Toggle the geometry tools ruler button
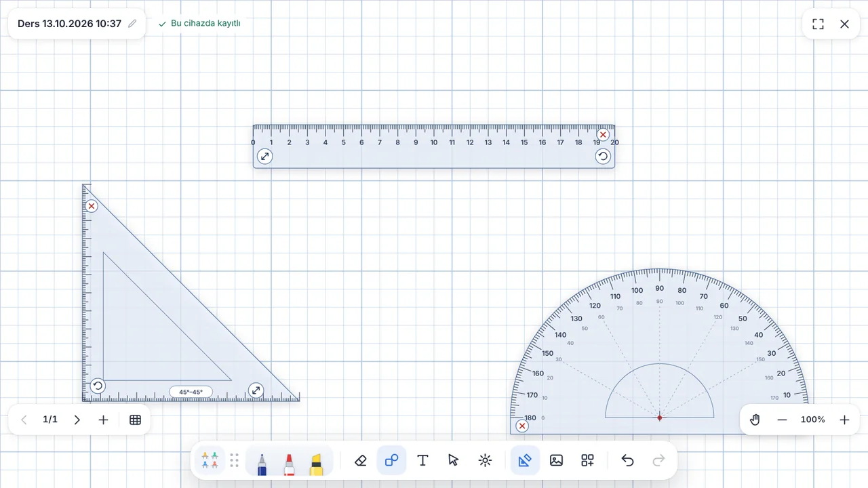The height and width of the screenshot is (488, 868). click(x=525, y=461)
